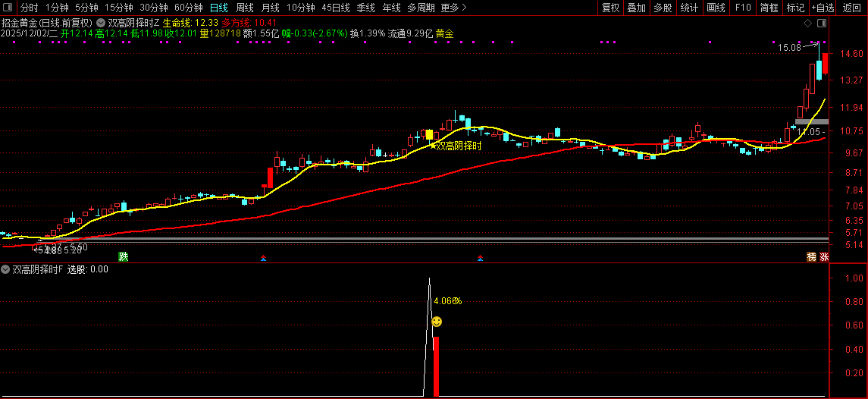Toggle the left sidebar panel icon

7,8
